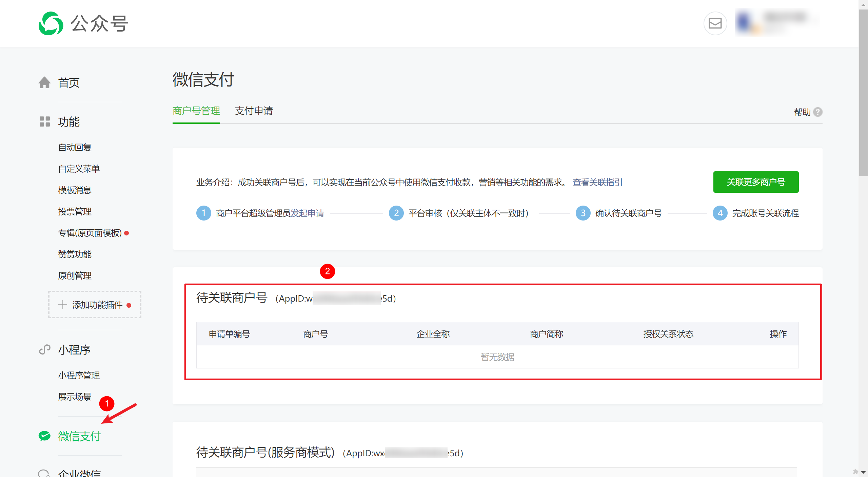Click the 暂无数据 empty table text

pos(497,357)
